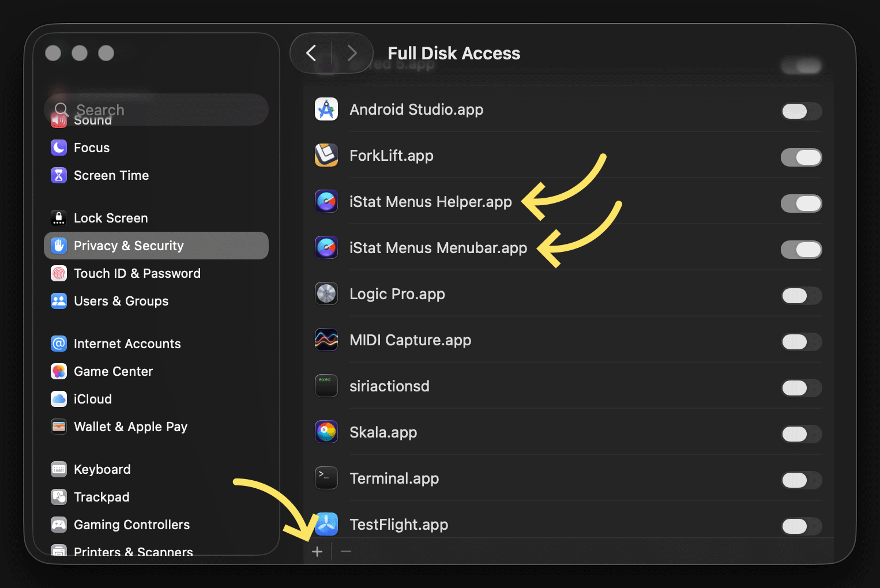The height and width of the screenshot is (588, 880).
Task: Click the iCloud cloud icon
Action: [x=59, y=399]
